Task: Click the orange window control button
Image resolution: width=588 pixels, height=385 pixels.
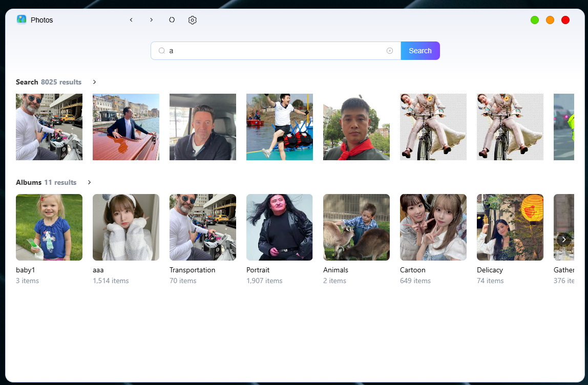Action: point(550,20)
